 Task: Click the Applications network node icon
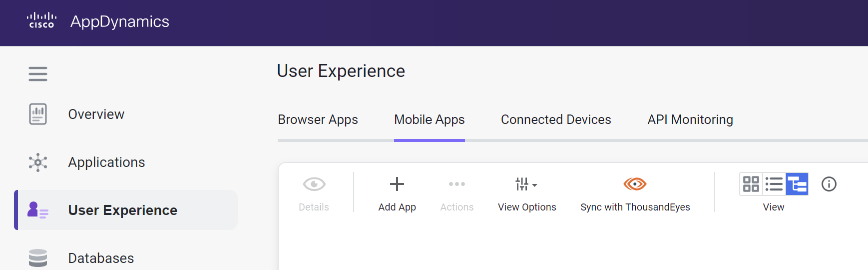38,162
